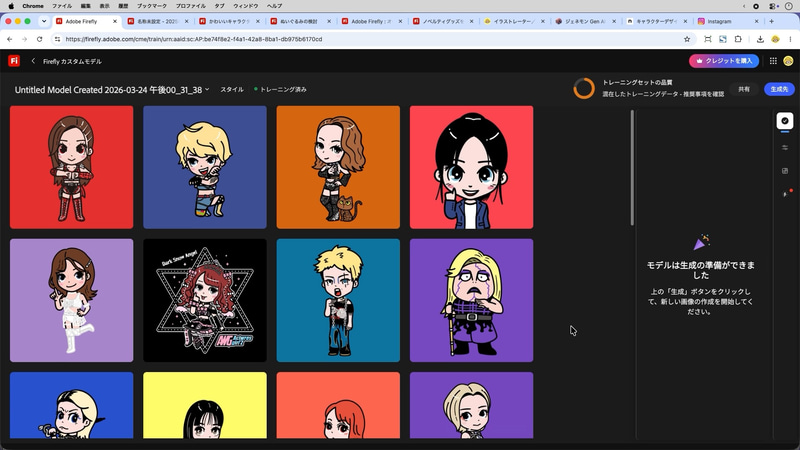Open the square panel icon in right sidebar
This screenshot has width=800, height=450.
pos(785,171)
